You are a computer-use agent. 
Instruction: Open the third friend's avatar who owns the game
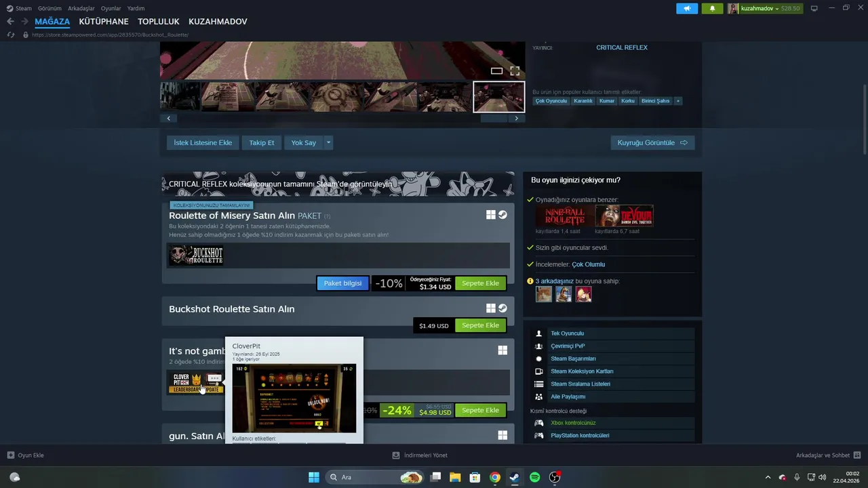pyautogui.click(x=583, y=293)
